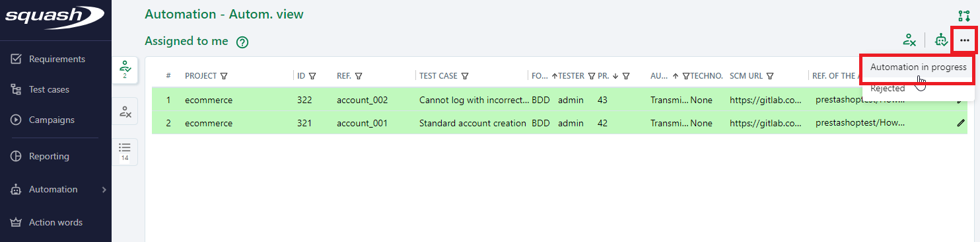Click the workflow icon at top right
980x242 pixels.
point(963,15)
